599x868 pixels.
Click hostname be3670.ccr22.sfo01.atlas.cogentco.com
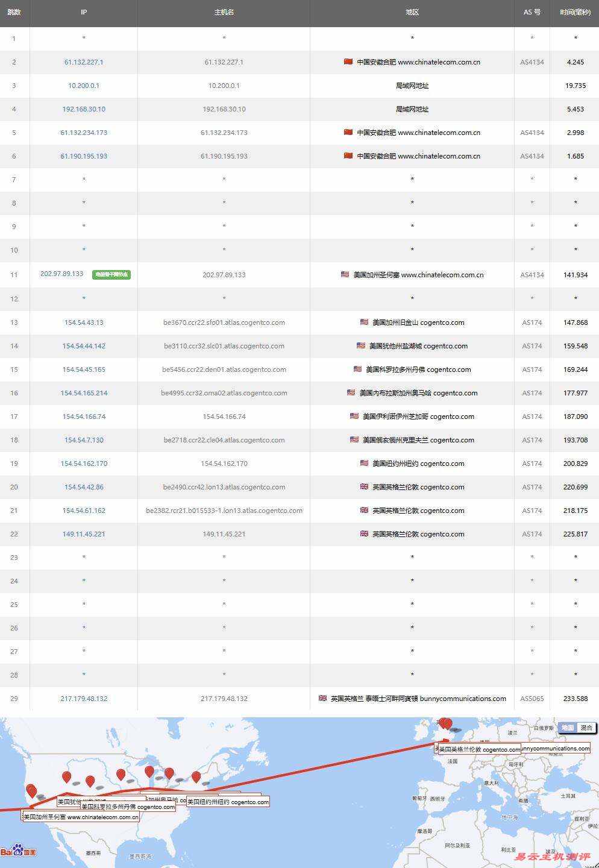(224, 322)
